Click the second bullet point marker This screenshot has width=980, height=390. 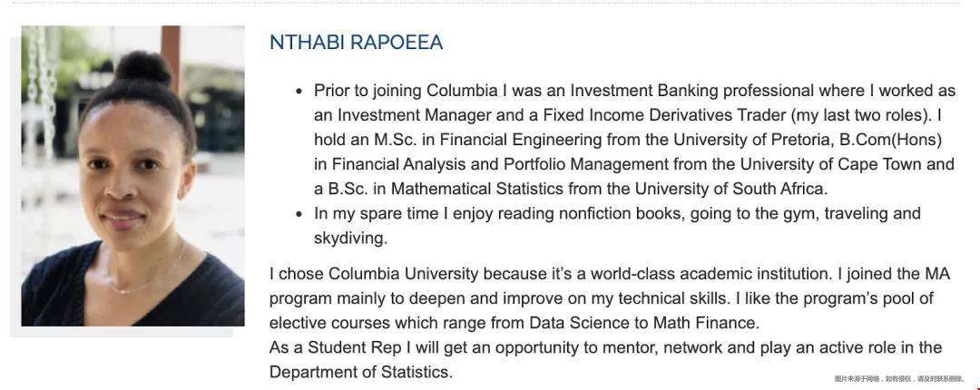click(x=299, y=214)
